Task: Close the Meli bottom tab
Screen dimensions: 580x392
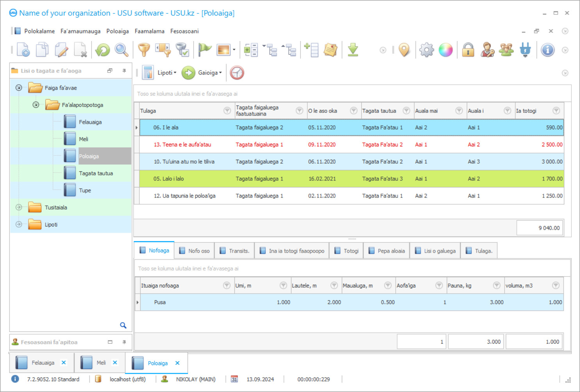Action: pos(115,363)
